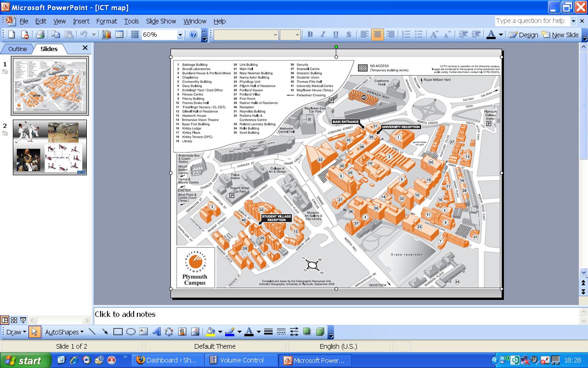Apply the yellow fill color
The height and width of the screenshot is (368, 588).
[x=211, y=332]
